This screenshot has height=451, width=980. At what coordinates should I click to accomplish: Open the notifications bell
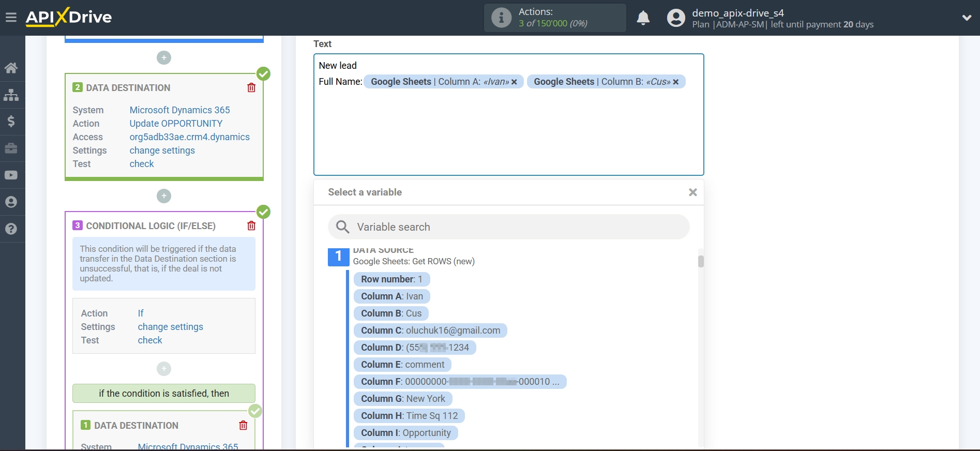tap(643, 18)
